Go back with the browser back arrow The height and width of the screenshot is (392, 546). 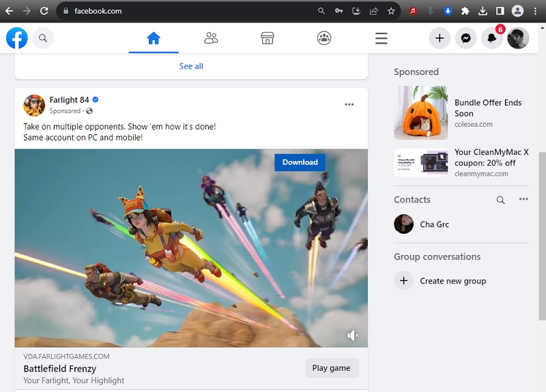10,11
